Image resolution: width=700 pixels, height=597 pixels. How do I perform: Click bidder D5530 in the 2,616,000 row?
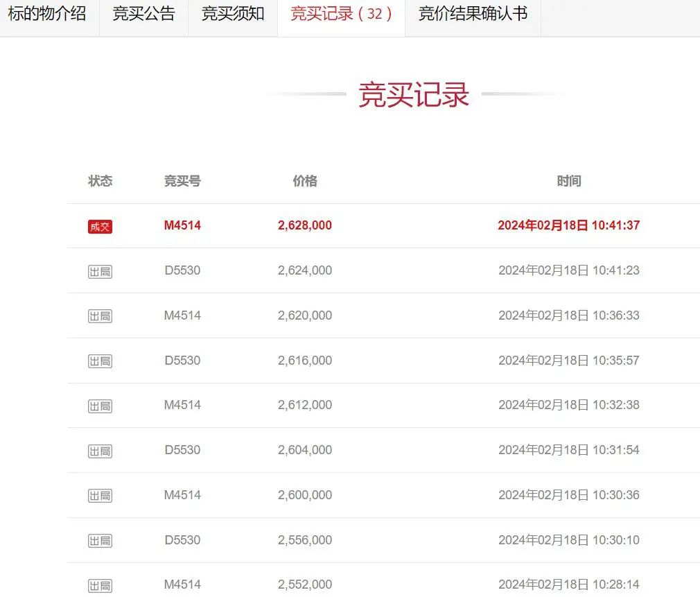[182, 361]
